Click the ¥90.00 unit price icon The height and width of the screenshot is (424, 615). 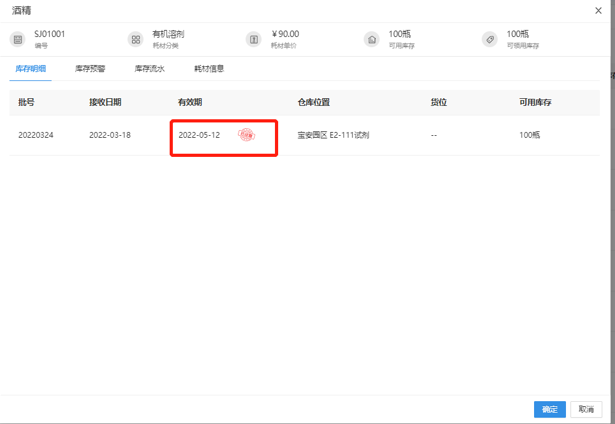254,39
